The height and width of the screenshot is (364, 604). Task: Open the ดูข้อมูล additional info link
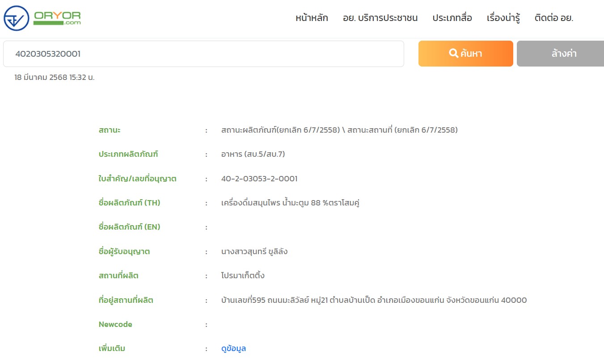coord(233,349)
